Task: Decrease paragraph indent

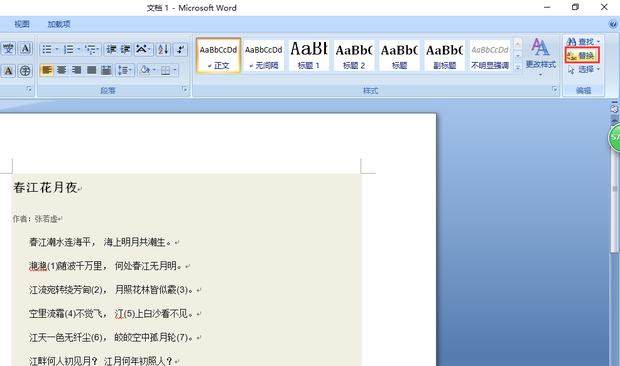Action: [111, 49]
